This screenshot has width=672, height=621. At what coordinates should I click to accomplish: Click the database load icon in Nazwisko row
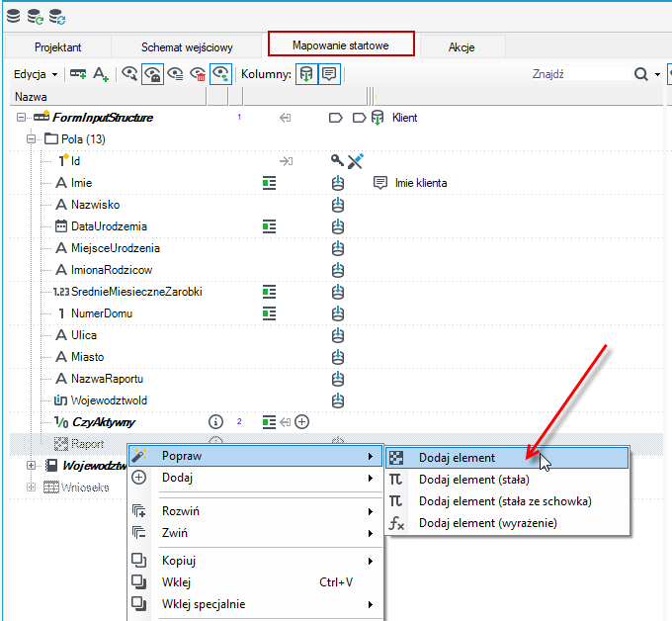coord(338,205)
